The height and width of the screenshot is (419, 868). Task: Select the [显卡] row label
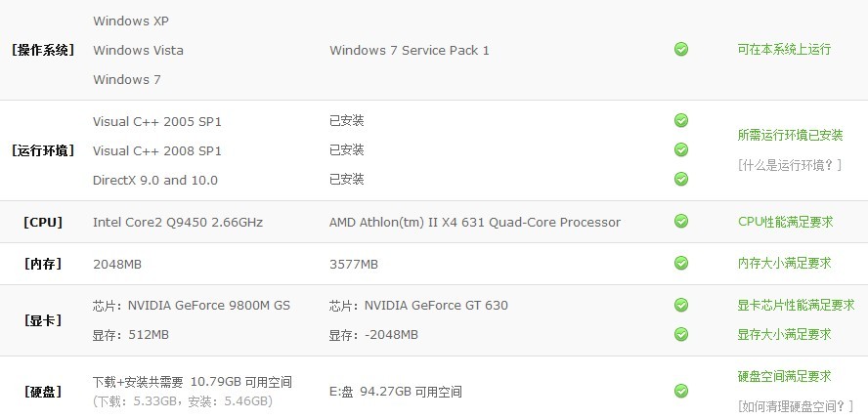click(x=43, y=320)
